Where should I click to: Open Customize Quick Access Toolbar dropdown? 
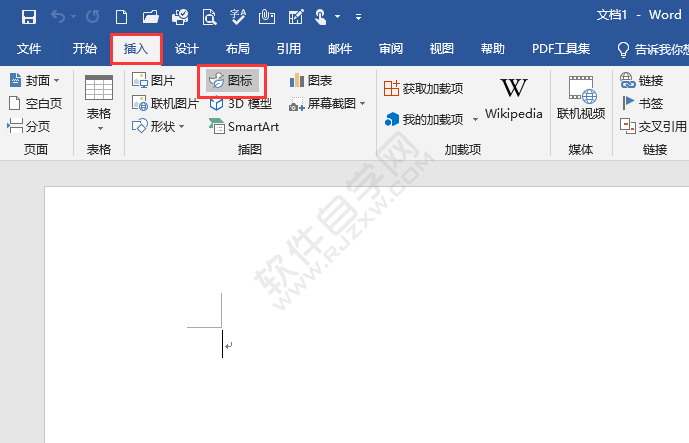coord(359,17)
